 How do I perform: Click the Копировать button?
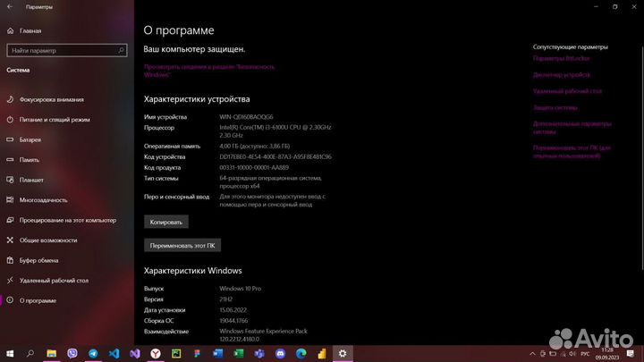click(x=166, y=222)
